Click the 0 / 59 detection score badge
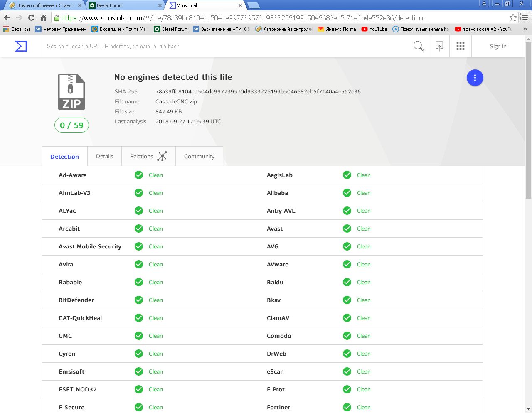 [71, 125]
